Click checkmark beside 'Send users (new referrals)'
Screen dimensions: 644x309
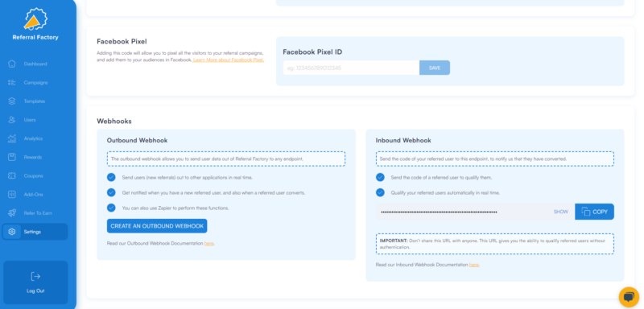point(111,177)
